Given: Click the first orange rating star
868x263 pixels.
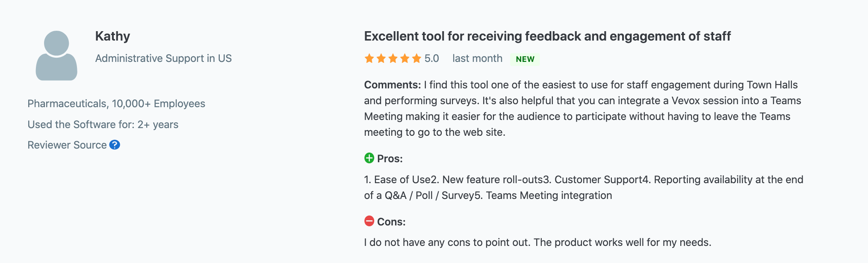Looking at the screenshot, I should coord(369,58).
